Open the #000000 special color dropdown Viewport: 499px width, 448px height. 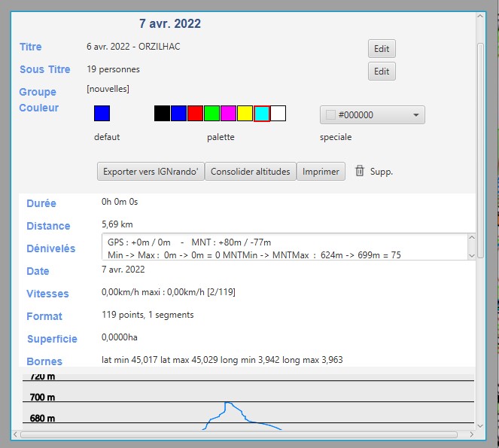[x=373, y=115]
